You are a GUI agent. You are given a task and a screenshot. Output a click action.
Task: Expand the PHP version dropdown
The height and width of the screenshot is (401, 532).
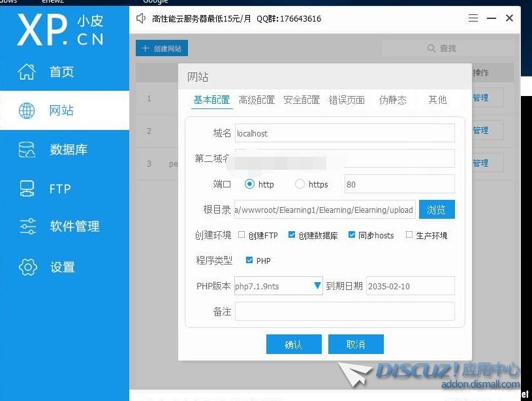pos(317,285)
